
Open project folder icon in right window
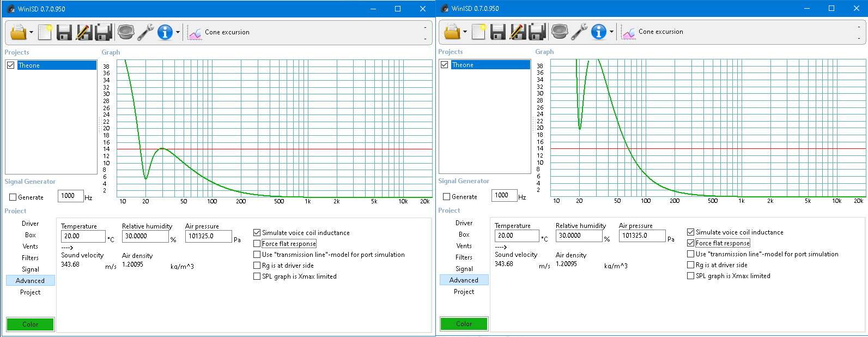pos(452,32)
